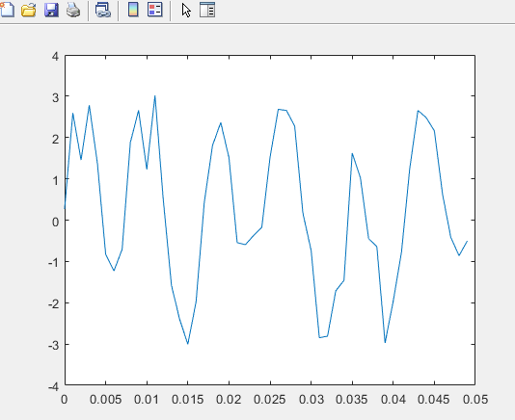Click the x-axis label 0.025
The height and width of the screenshot is (420, 515).
click(x=270, y=400)
